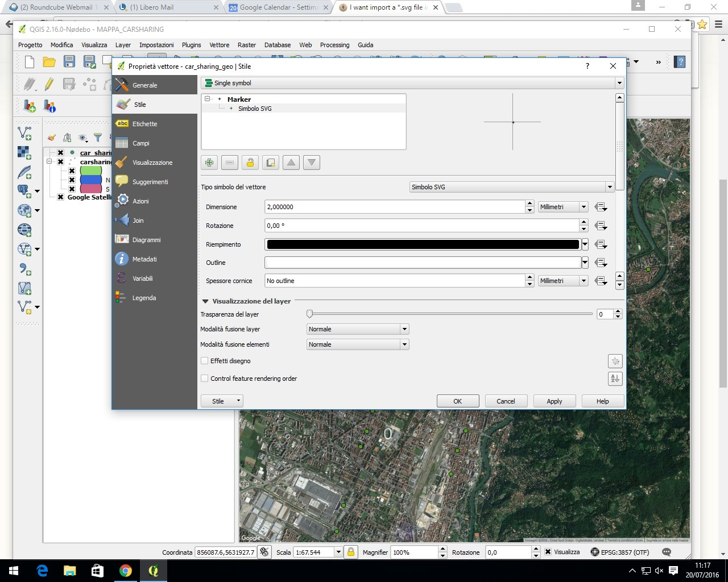Viewport: 728px width, 582px height.
Task: Enable Control feature rendering order checkbox
Action: coord(204,379)
